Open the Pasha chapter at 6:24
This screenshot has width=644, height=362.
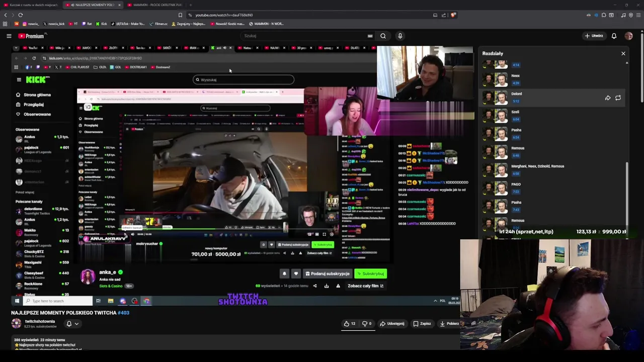(552, 134)
